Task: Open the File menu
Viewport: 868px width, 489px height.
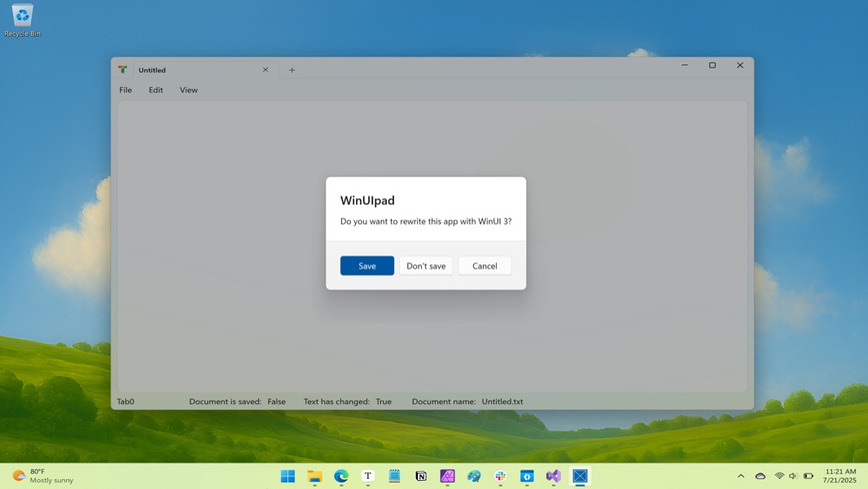Action: (x=125, y=90)
